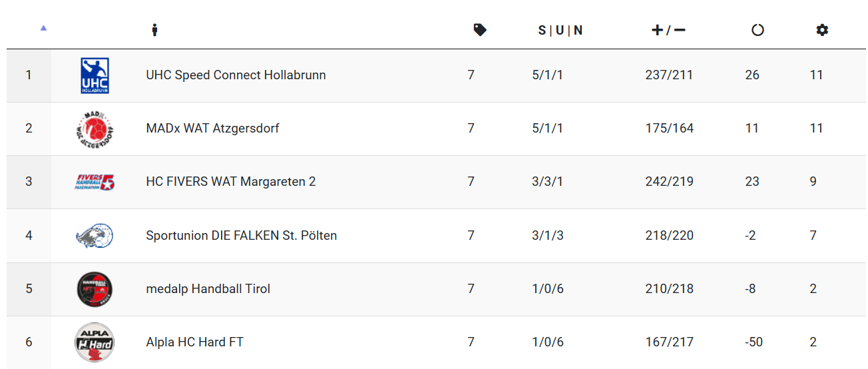This screenshot has height=369, width=868.
Task: Open Sportunion DIE FALKEN St. Pölten
Action: (x=242, y=236)
